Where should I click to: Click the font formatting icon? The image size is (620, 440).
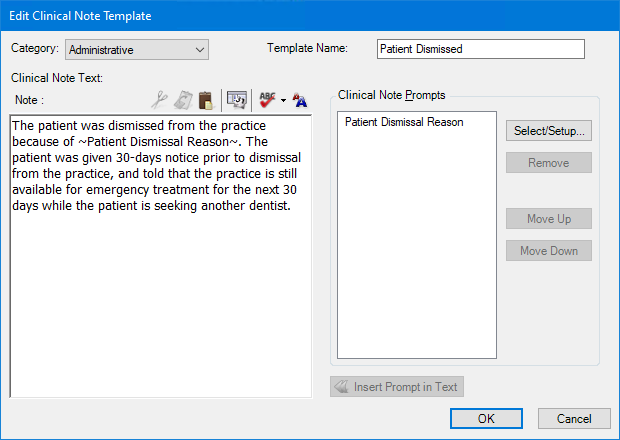coord(300,99)
